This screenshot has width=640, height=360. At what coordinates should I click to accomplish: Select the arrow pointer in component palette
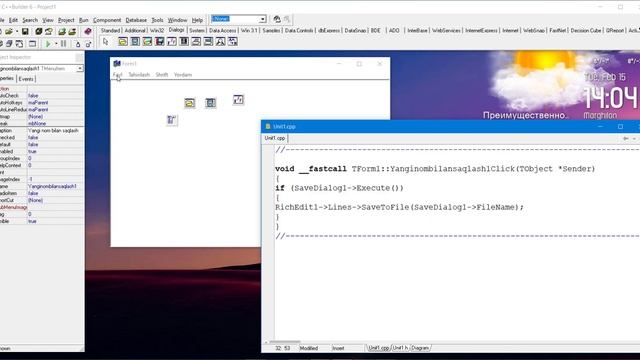(x=106, y=42)
